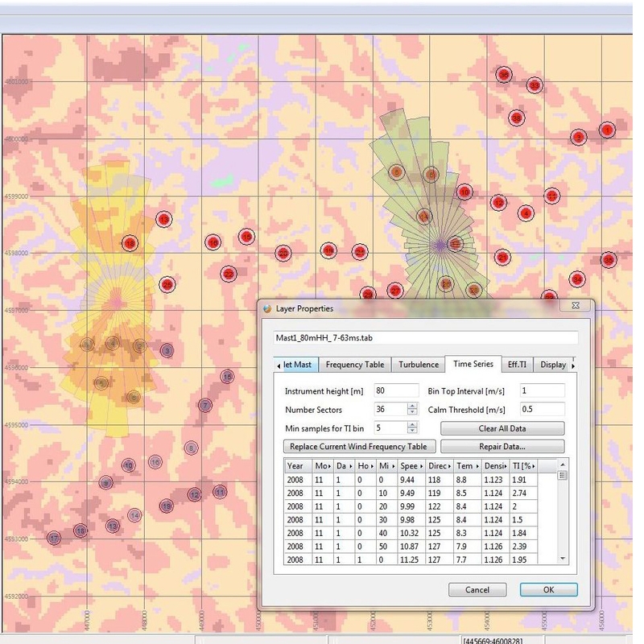
Task: Open the Eff.TI tab
Action: tap(517, 365)
